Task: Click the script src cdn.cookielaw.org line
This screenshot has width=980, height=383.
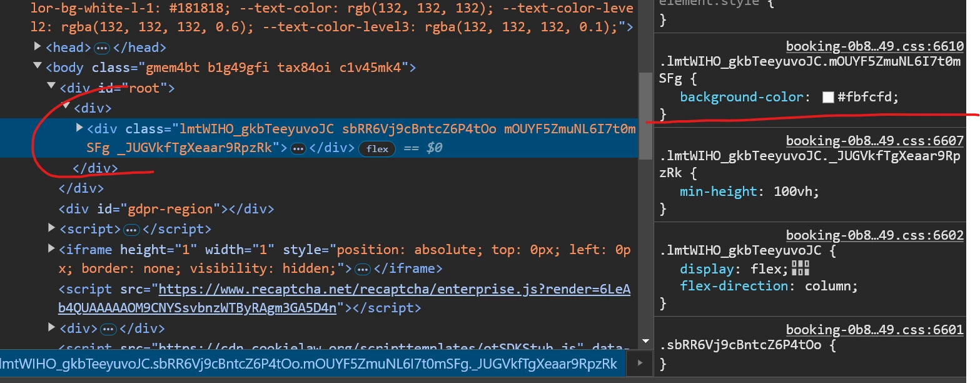Action: point(344,348)
